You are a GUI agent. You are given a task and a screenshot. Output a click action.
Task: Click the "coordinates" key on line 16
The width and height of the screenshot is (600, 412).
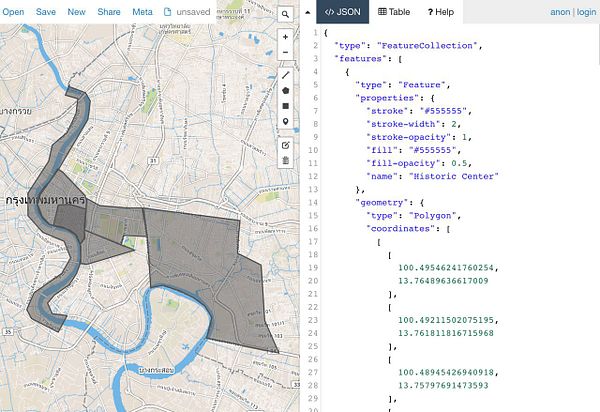401,229
